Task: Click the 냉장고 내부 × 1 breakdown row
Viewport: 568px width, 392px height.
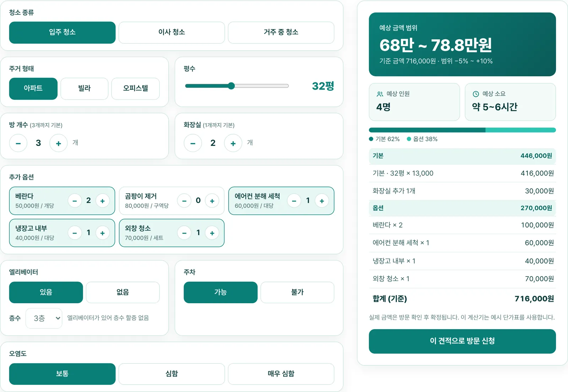Action: click(462, 261)
